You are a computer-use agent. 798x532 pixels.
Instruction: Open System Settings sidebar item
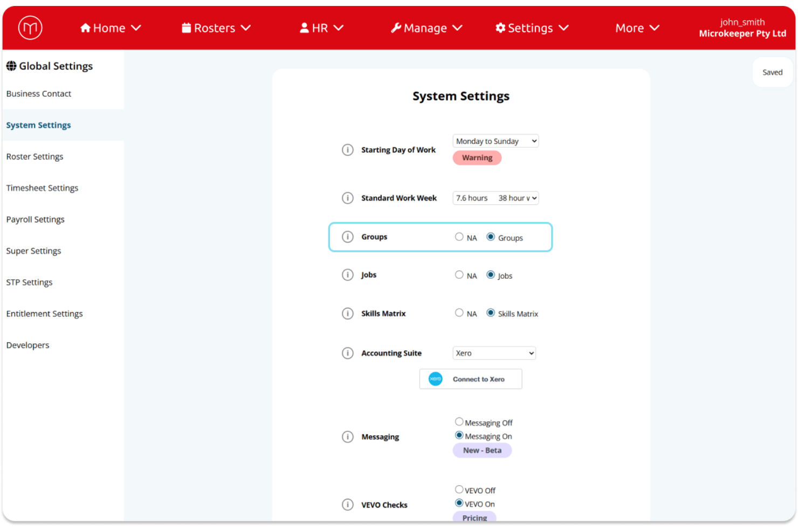[38, 125]
